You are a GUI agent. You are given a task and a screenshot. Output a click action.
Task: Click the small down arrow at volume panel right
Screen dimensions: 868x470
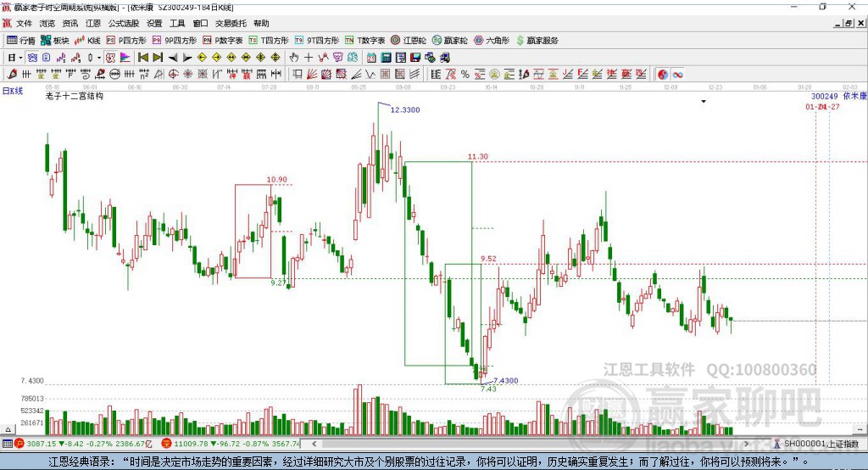coord(860,429)
